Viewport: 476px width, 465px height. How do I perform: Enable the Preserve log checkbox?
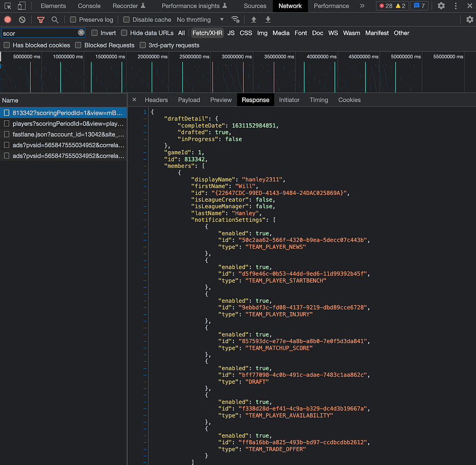pyautogui.click(x=73, y=20)
